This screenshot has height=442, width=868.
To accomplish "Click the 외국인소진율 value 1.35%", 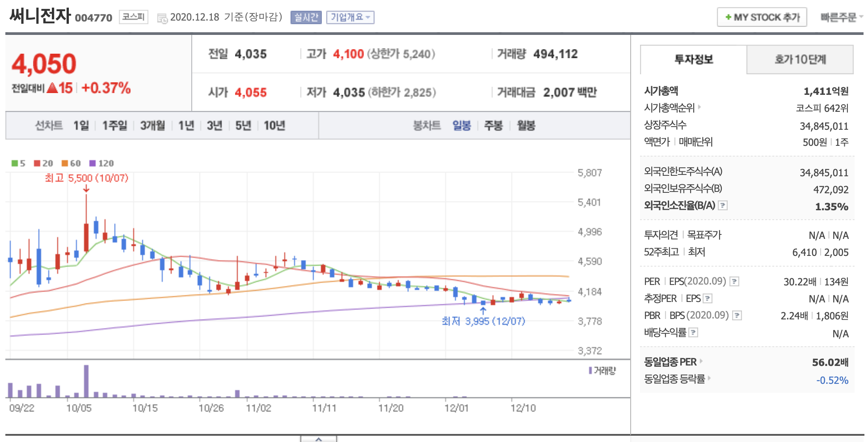I will [x=832, y=207].
